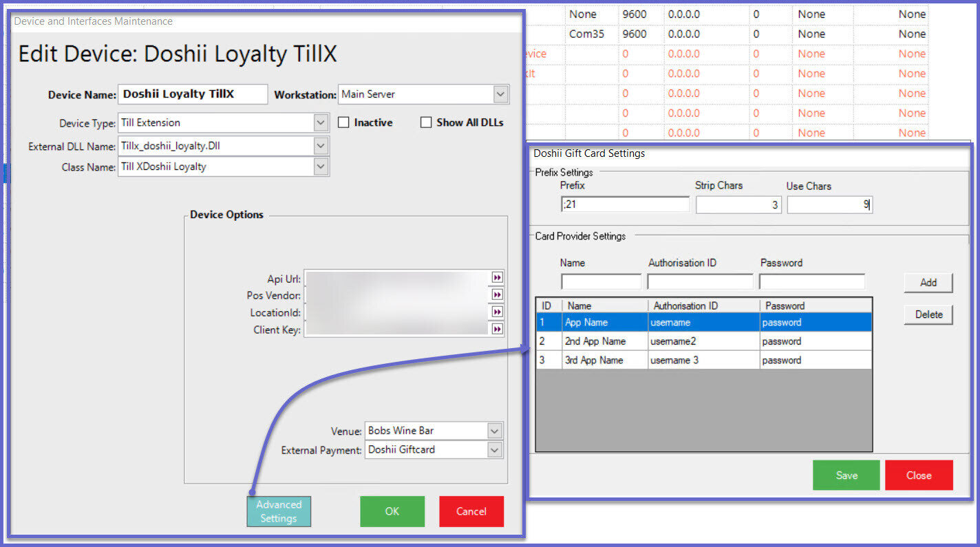Click the arrow icon beside Api Url
Screen dimensions: 980x547
point(497,277)
